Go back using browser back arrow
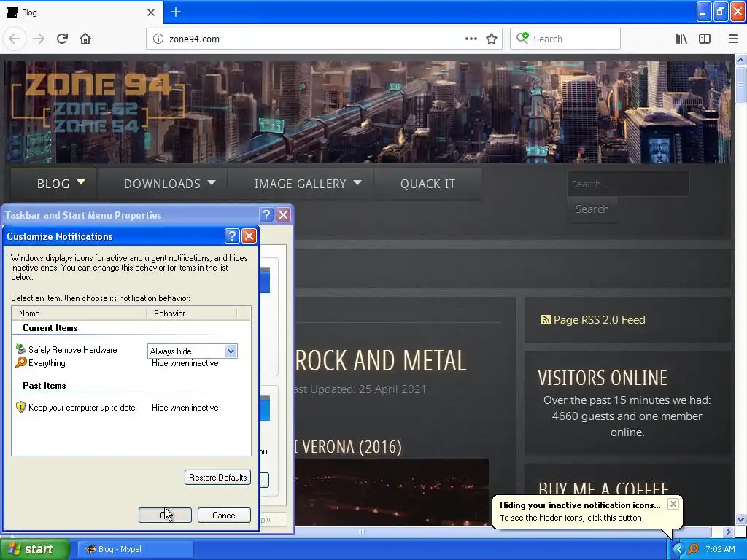This screenshot has height=560, width=747. pos(15,39)
